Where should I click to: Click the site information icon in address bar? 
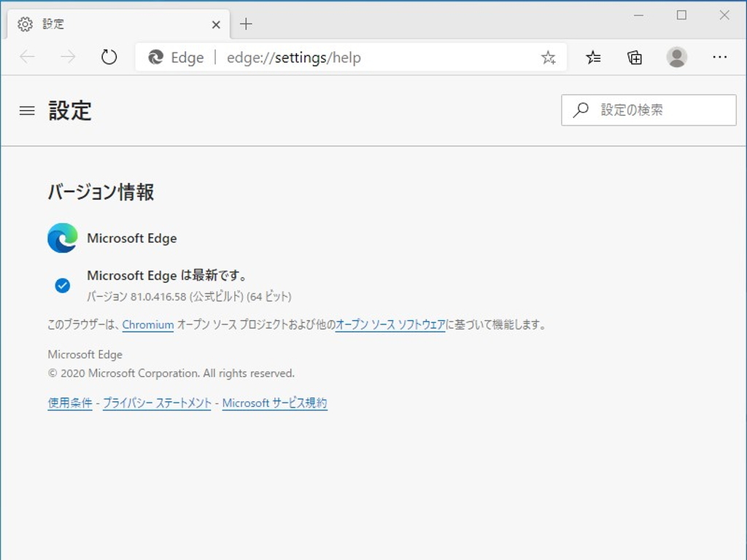point(155,57)
